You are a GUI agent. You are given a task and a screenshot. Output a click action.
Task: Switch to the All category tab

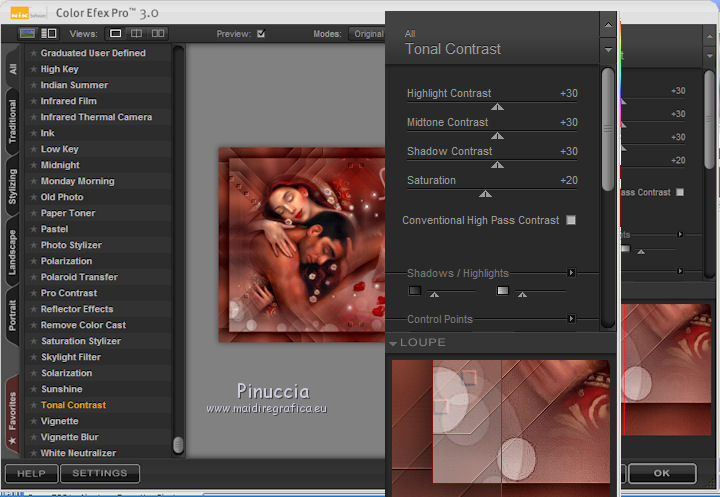[x=12, y=69]
